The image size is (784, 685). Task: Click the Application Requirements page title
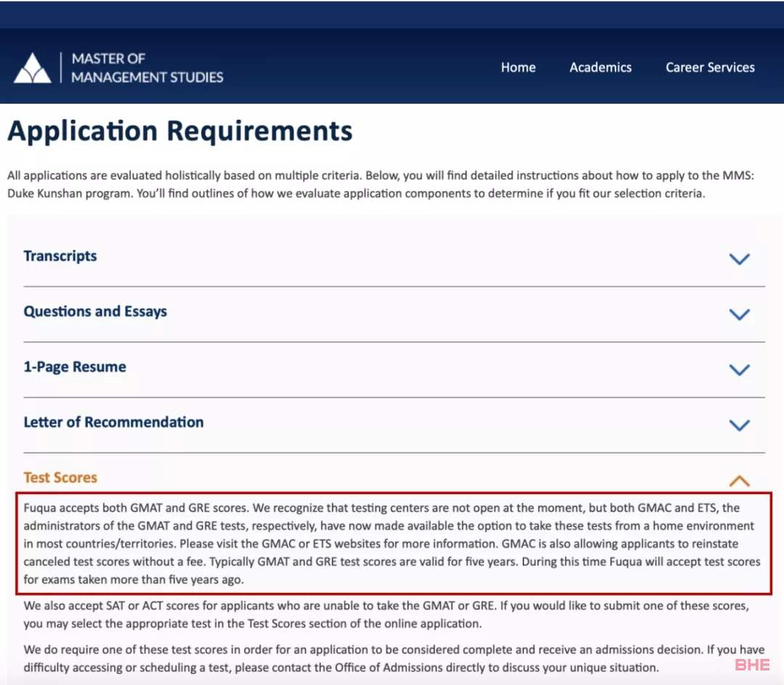tap(180, 131)
